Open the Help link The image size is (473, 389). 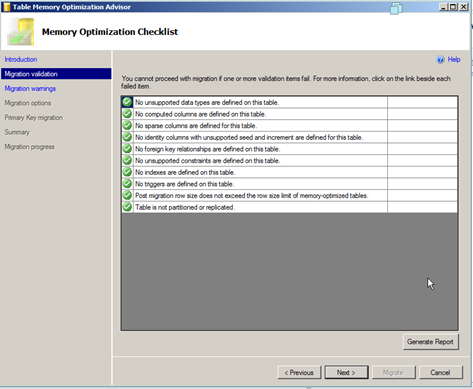(x=454, y=59)
